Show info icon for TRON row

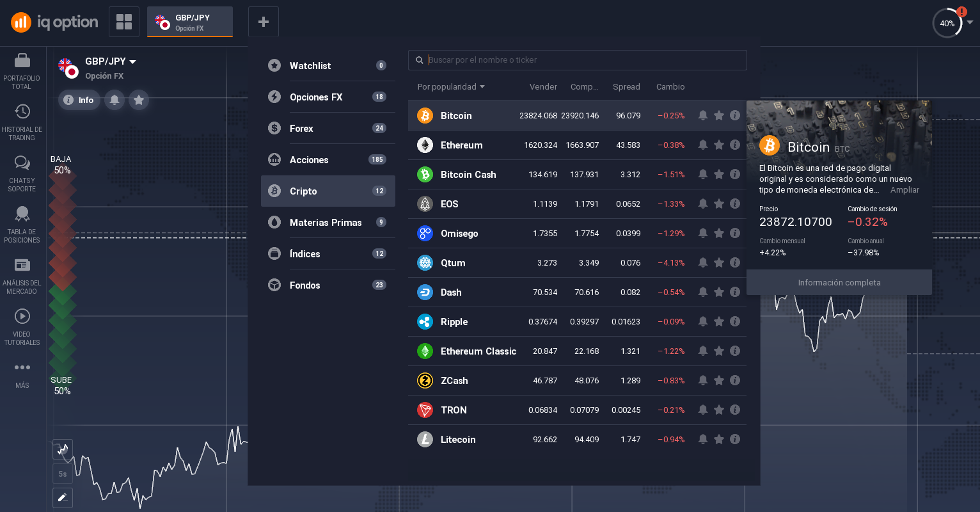pyautogui.click(x=735, y=410)
